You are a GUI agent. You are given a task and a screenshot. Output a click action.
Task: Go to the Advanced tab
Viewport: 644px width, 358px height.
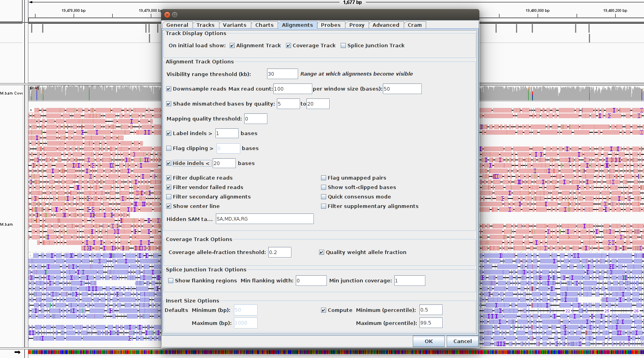(386, 25)
